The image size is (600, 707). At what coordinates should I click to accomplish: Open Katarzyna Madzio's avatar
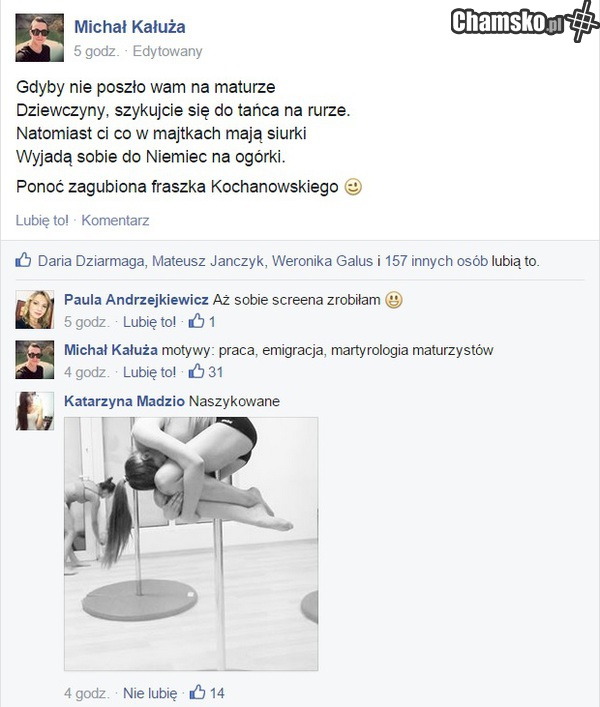tap(35, 411)
